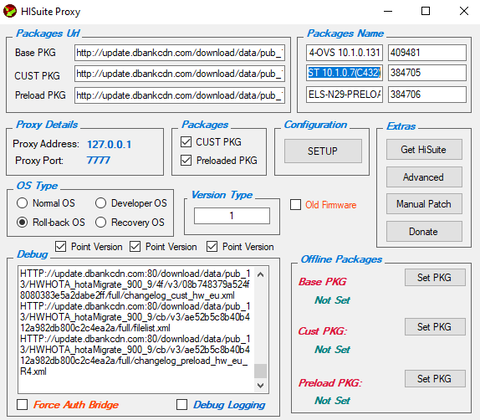Select the Normal OS radio button
480x420 pixels.
(x=22, y=203)
